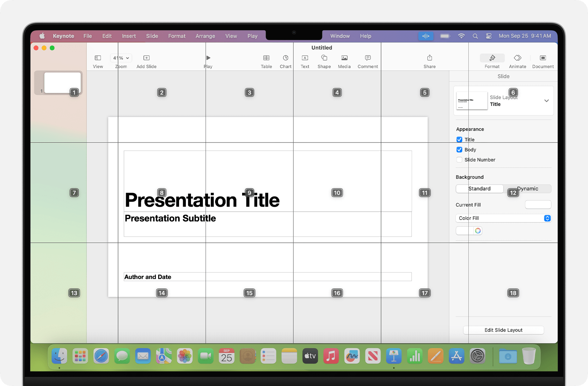Launch Safari from the Dock

[x=101, y=356]
